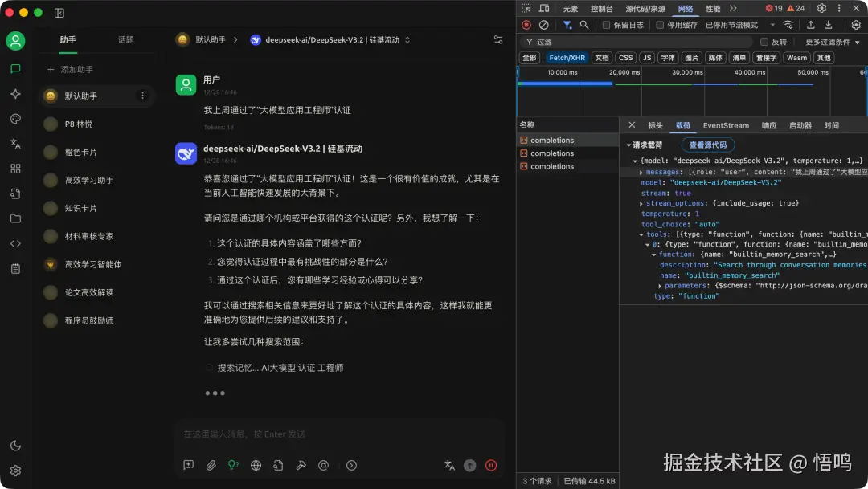
Task: Select 全部 filter button
Action: [x=529, y=58]
